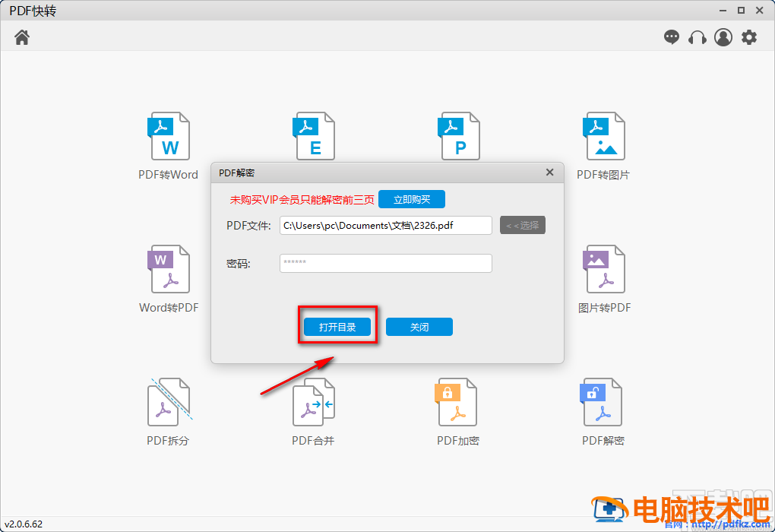Close the PDF解密 dialog with X
This screenshot has height=532, width=775.
tap(549, 172)
